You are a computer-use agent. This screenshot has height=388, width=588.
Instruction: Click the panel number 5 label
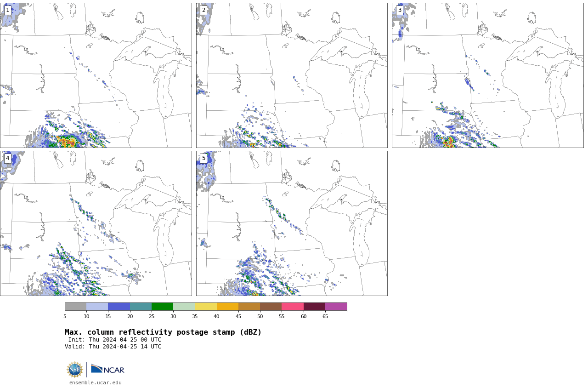point(204,158)
